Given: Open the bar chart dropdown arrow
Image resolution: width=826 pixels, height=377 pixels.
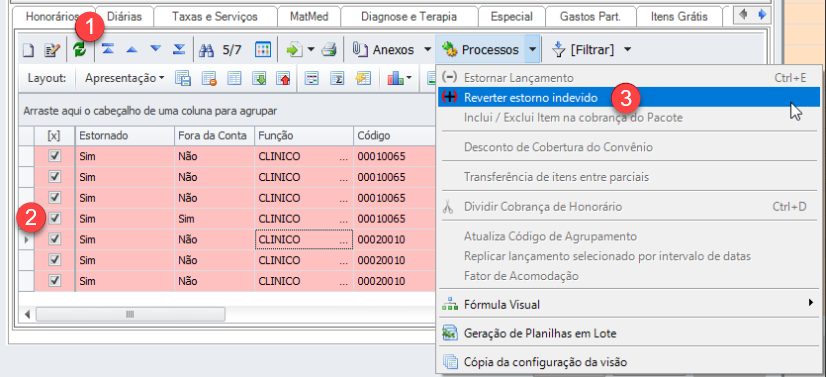Looking at the screenshot, I should [x=409, y=78].
